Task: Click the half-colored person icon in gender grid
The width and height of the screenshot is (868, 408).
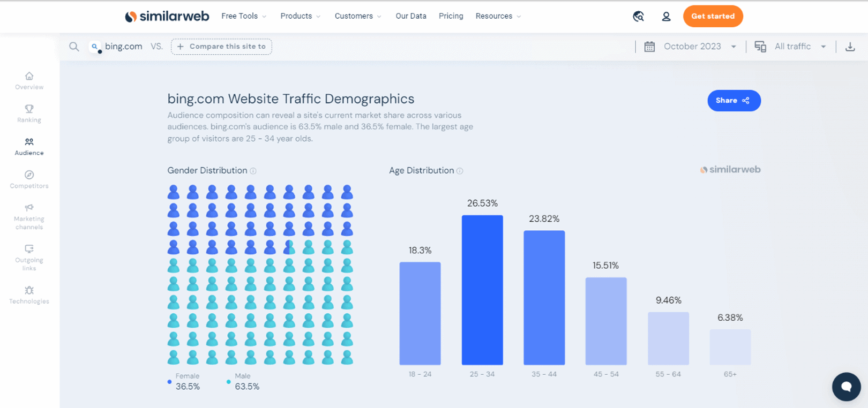Action: 289,247
